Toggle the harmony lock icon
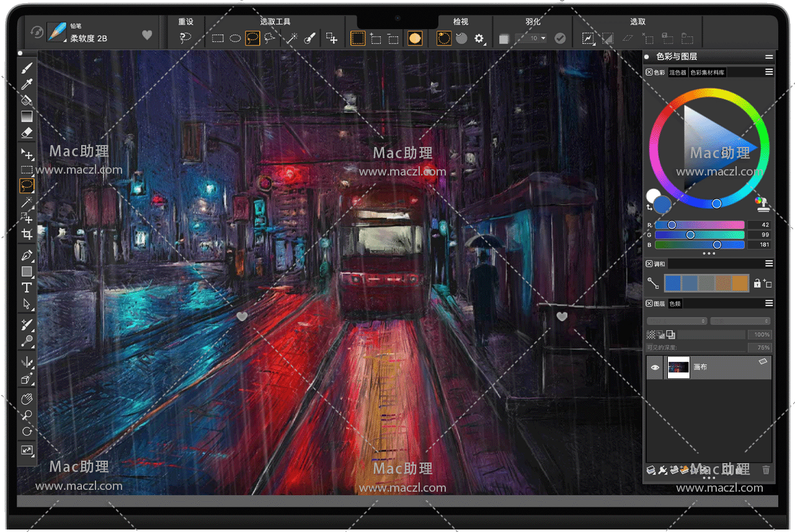Screen dimensions: 795x532 pyautogui.click(x=757, y=283)
